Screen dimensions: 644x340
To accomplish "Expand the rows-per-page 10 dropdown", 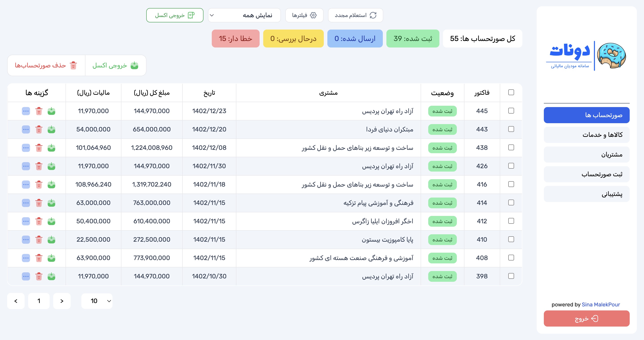I will coord(97,301).
